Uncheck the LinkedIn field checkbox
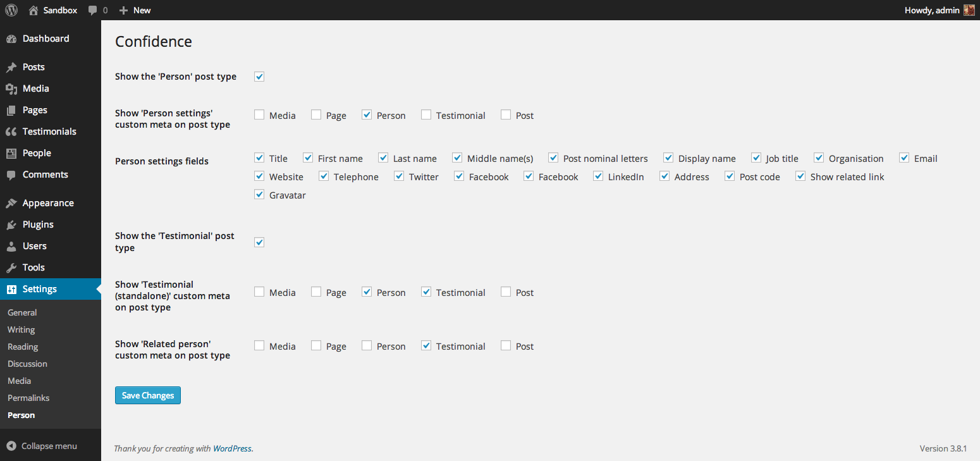The image size is (980, 461). click(x=598, y=176)
